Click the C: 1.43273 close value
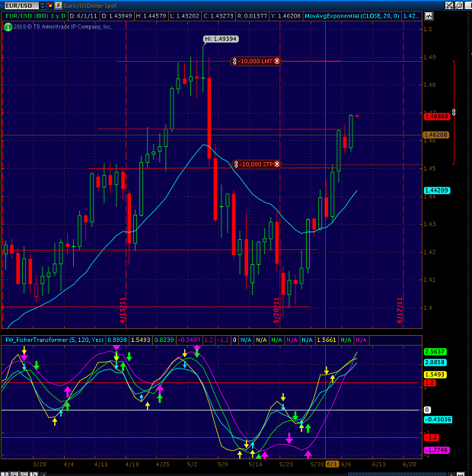The width and height of the screenshot is (472, 476). click(218, 16)
